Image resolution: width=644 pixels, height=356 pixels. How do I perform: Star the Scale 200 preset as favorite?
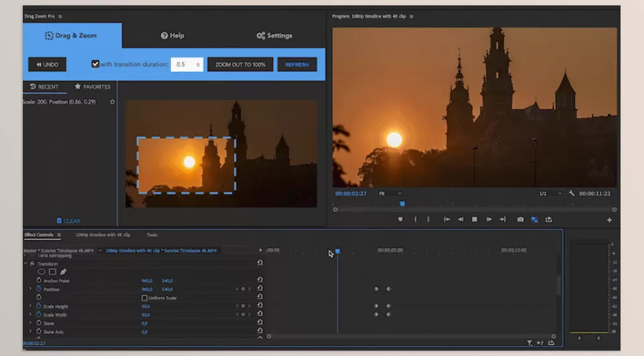tap(112, 102)
